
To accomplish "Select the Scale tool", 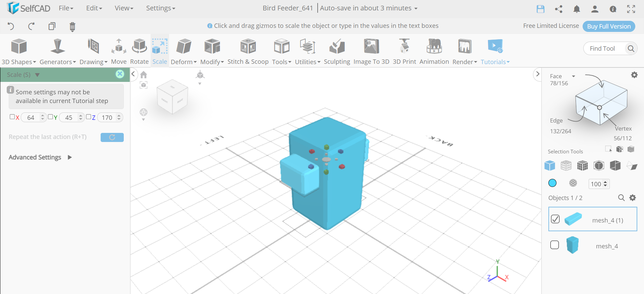I will tap(160, 51).
